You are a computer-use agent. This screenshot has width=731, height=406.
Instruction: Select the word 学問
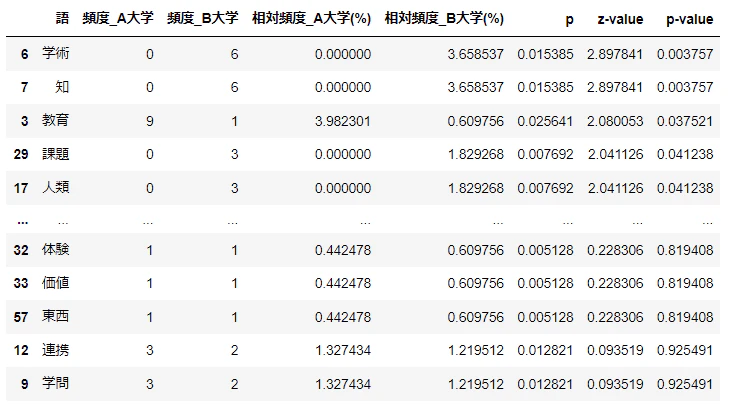coord(55,384)
